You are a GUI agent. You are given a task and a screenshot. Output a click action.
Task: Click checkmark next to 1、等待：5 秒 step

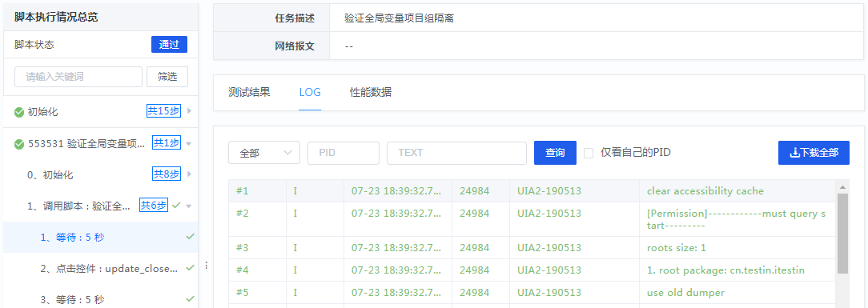tap(190, 237)
